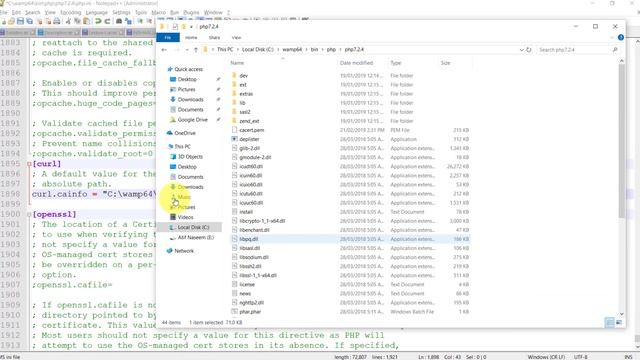The height and width of the screenshot is (360, 640).
Task: Collapse the [openssl] section fold marker
Action: click(29, 214)
